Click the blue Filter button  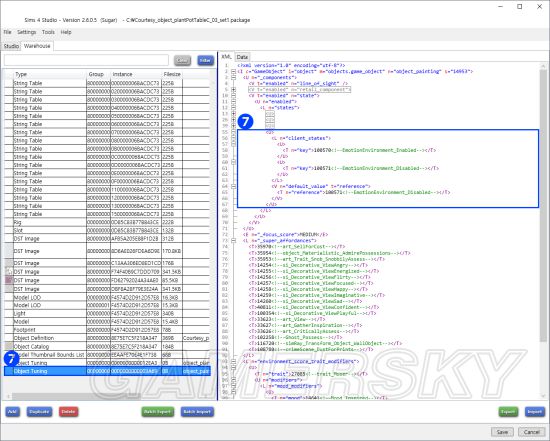click(205, 60)
